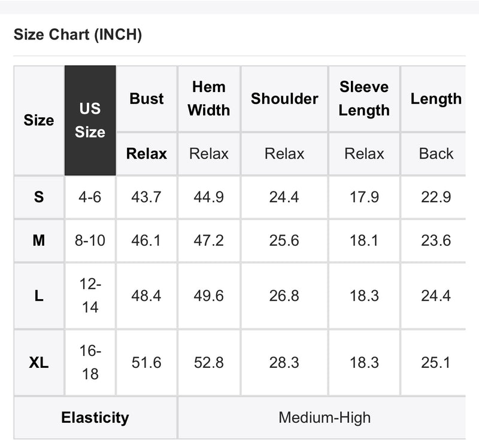Click the Elasticity label cell
The image size is (479, 448).
pyautogui.click(x=95, y=417)
